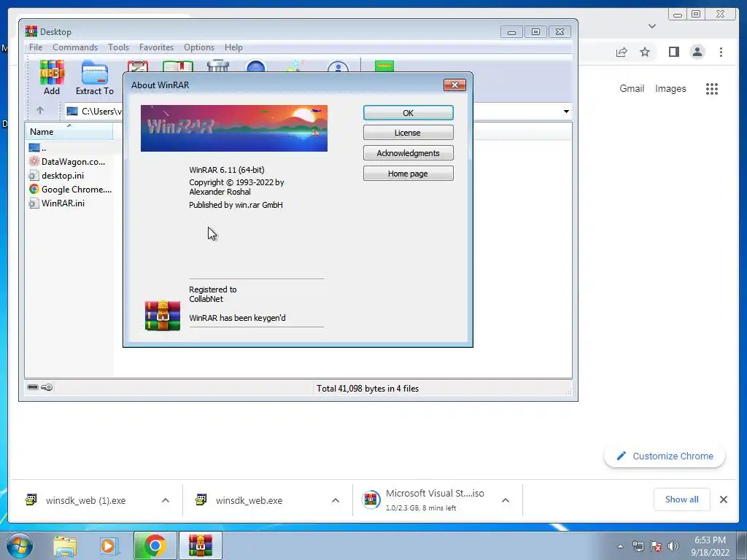Viewport: 747px width, 560px height.
Task: Open the File menu
Action: [36, 47]
